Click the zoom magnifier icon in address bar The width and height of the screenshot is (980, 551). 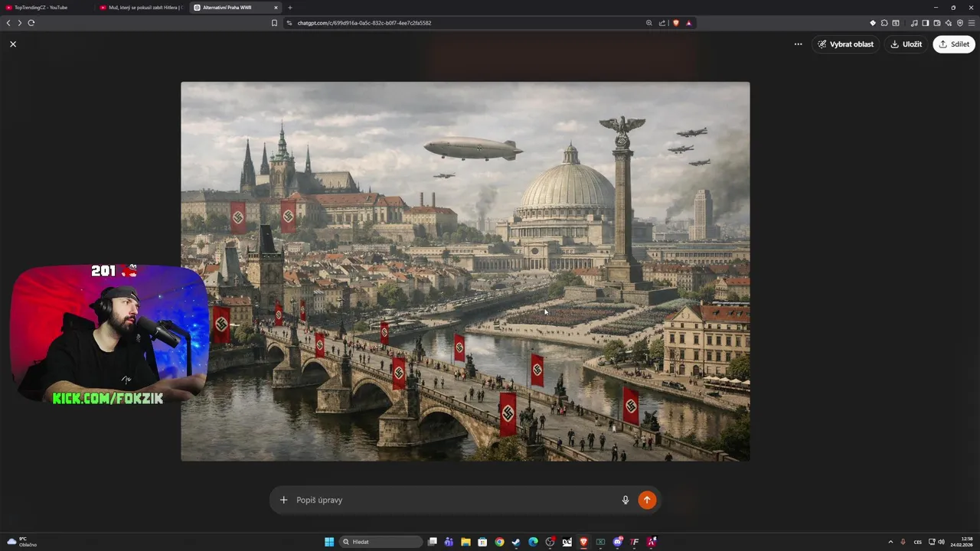tap(649, 23)
